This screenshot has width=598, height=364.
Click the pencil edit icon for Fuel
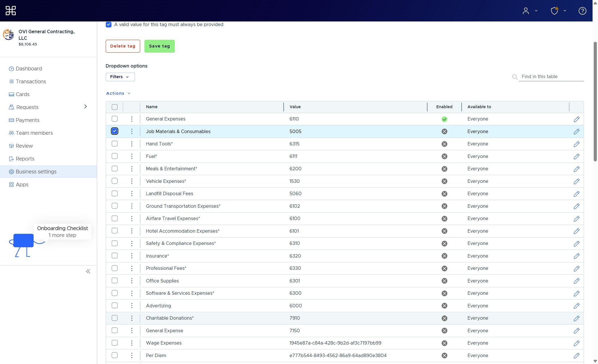(577, 157)
